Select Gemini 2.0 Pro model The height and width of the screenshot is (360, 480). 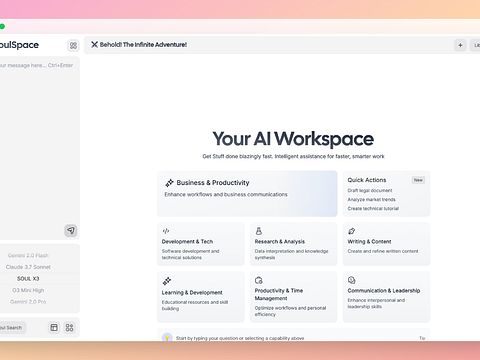coord(28,302)
